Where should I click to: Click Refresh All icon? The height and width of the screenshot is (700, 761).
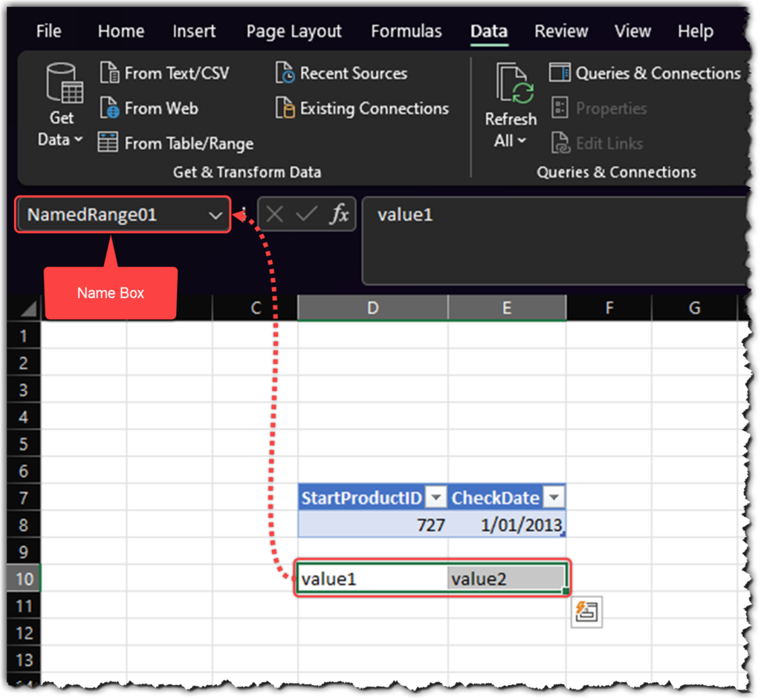(514, 85)
